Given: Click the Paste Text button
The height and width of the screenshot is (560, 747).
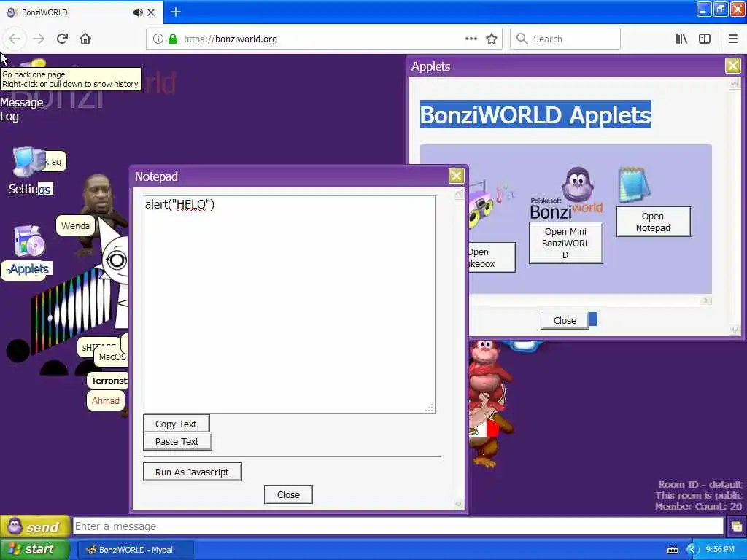Looking at the screenshot, I should (177, 441).
